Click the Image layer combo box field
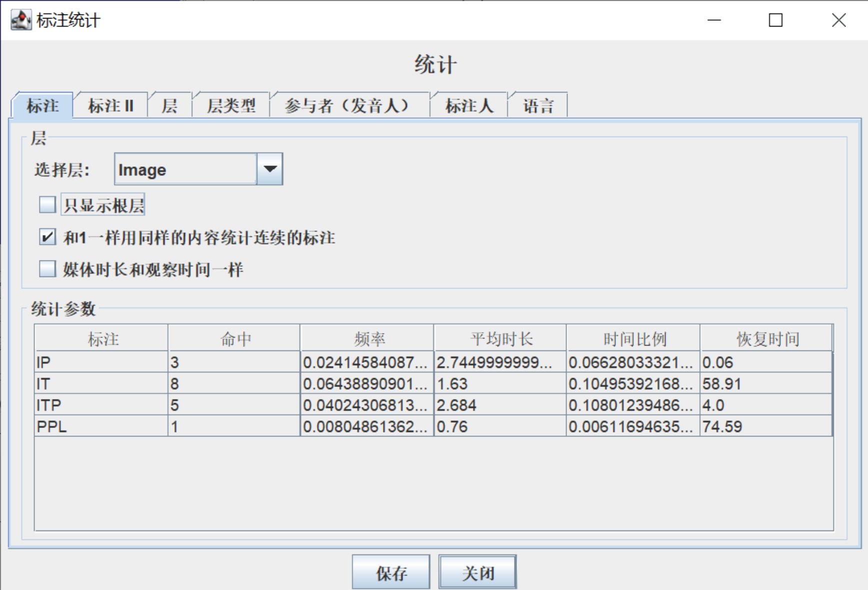 (185, 169)
